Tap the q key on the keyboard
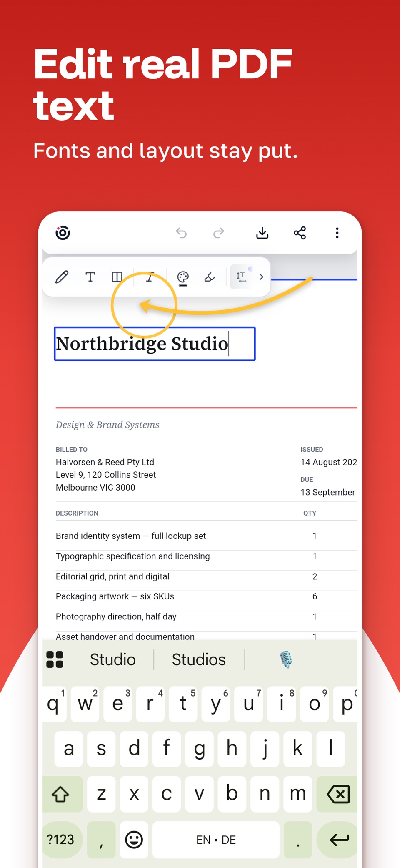400x868 pixels. (54, 704)
